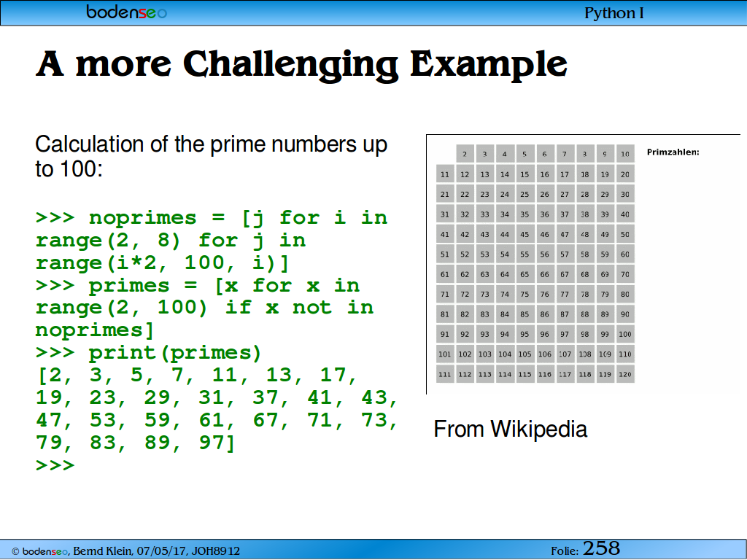Click the 'range(i*2, 100, i)]' code line
This screenshot has width=747, height=560.
pos(163,262)
